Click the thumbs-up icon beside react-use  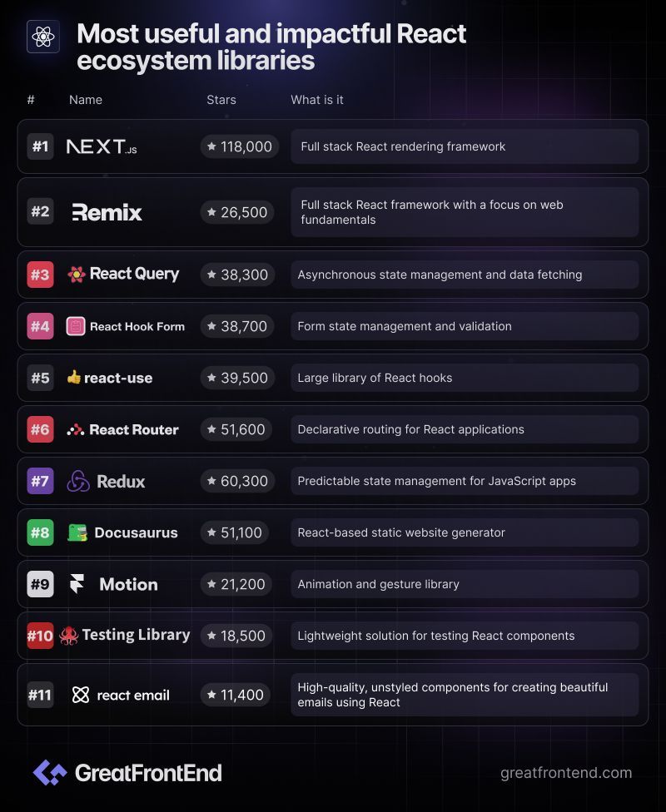pyautogui.click(x=73, y=377)
